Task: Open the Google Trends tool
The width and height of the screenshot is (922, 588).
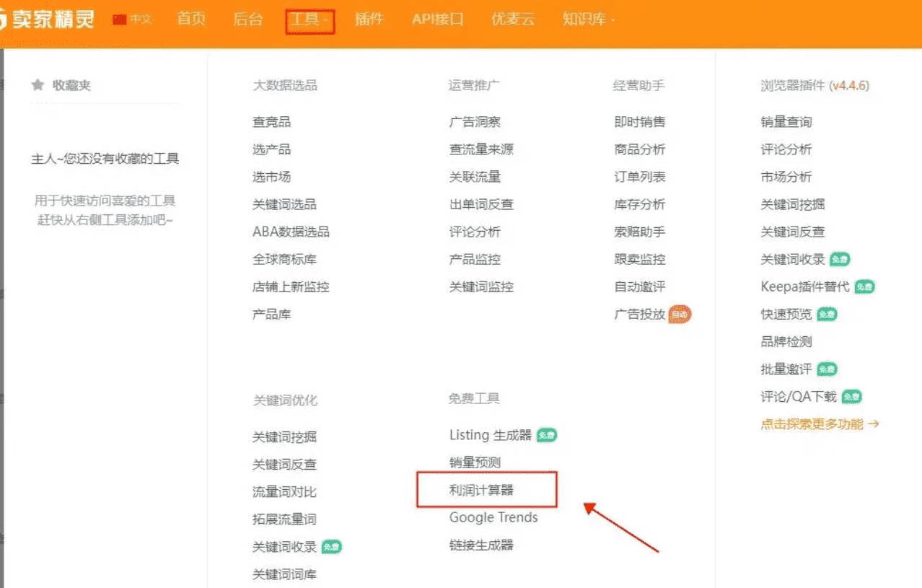Action: (x=493, y=517)
